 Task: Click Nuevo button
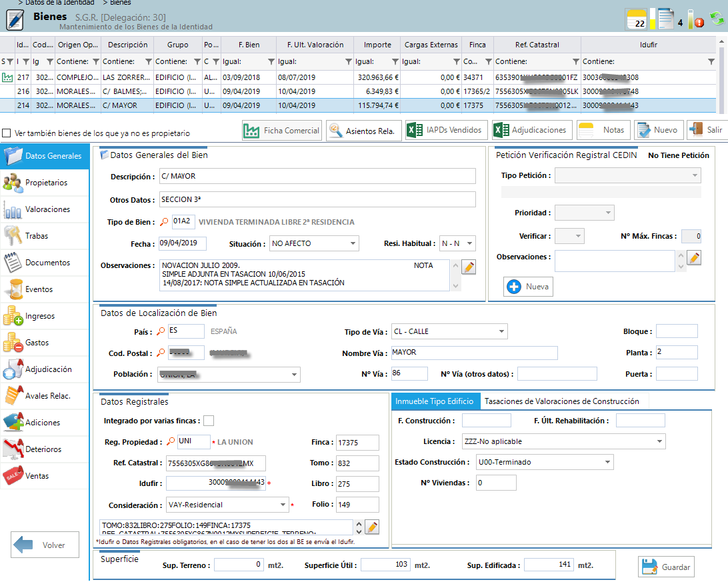tap(659, 130)
